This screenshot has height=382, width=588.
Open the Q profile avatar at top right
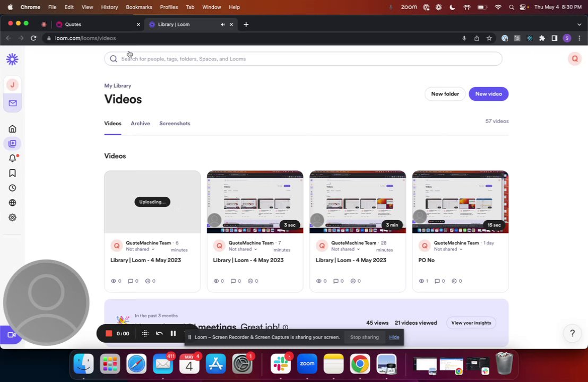click(575, 58)
